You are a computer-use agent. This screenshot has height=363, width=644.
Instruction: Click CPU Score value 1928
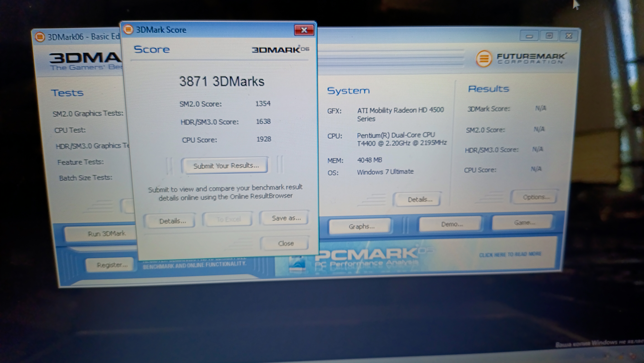tap(264, 139)
